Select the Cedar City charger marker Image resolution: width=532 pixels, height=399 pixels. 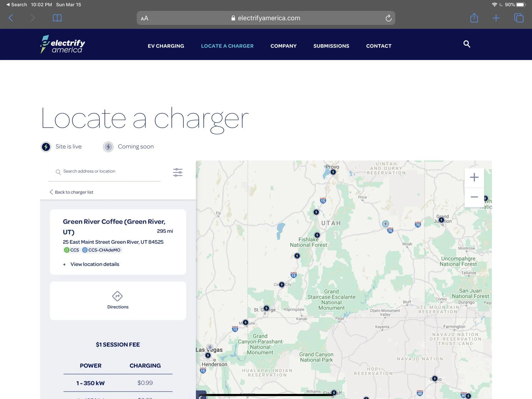pyautogui.click(x=282, y=284)
